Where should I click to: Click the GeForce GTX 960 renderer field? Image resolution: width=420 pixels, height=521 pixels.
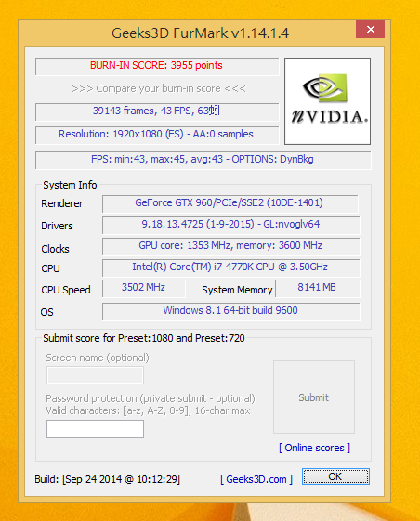click(230, 203)
